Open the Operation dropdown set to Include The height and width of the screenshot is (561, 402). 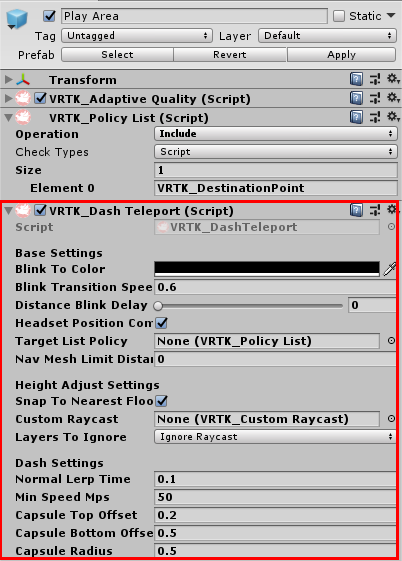pos(276,134)
